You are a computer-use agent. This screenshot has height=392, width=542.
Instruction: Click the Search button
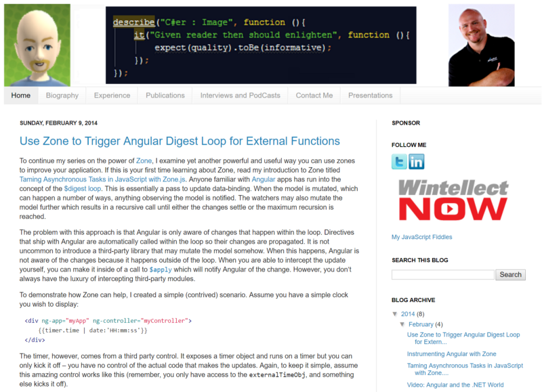(x=510, y=274)
